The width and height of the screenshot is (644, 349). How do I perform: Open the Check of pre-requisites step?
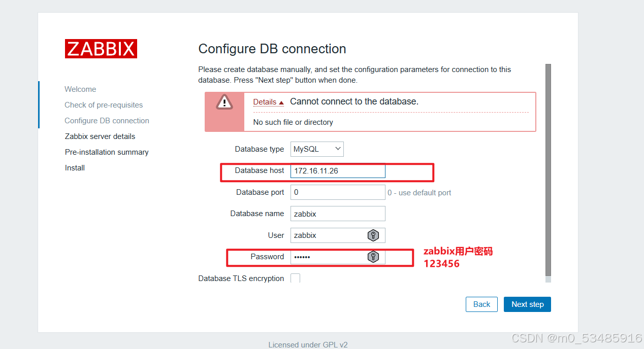pos(104,104)
